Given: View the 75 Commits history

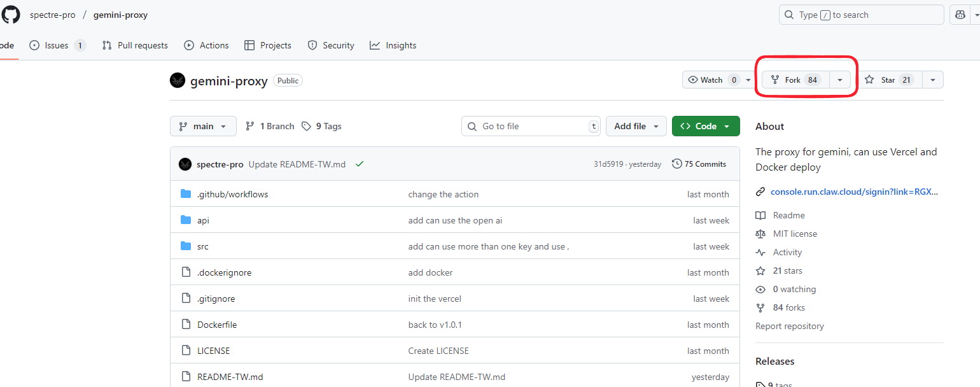Looking at the screenshot, I should 699,164.
